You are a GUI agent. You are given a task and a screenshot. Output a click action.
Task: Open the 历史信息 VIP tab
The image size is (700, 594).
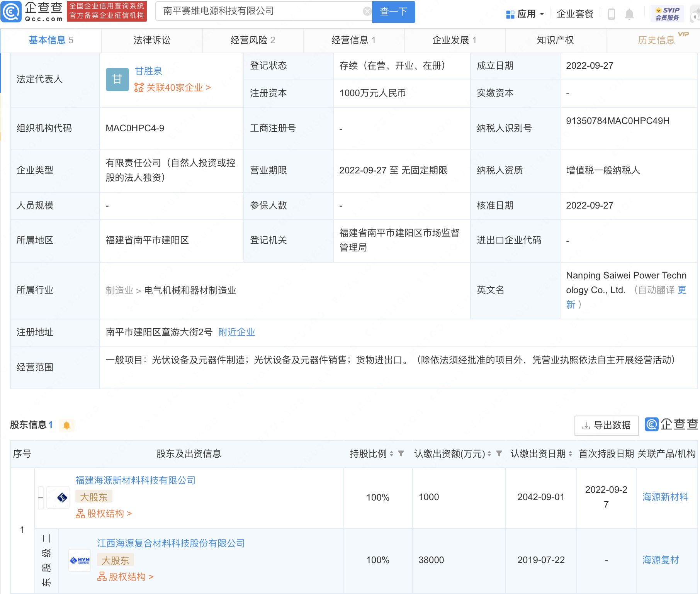[x=656, y=40]
